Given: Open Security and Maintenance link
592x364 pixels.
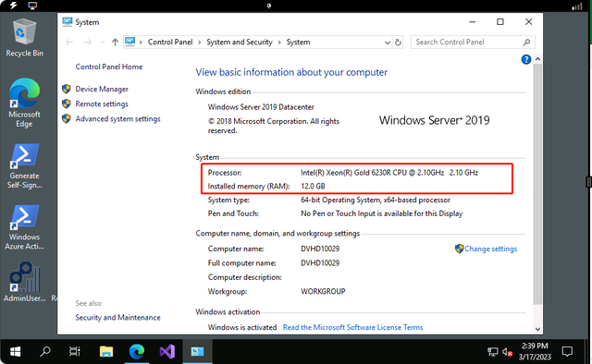Looking at the screenshot, I should tap(117, 318).
